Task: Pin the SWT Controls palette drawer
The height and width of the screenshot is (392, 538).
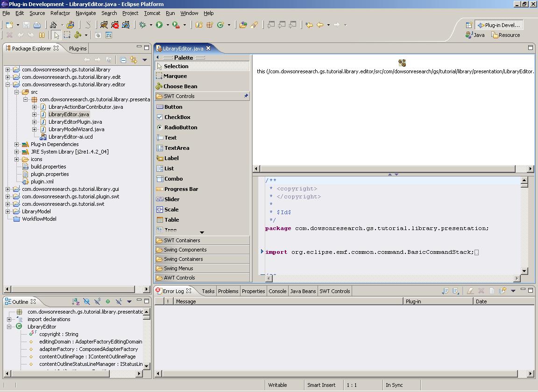Action: (246, 96)
